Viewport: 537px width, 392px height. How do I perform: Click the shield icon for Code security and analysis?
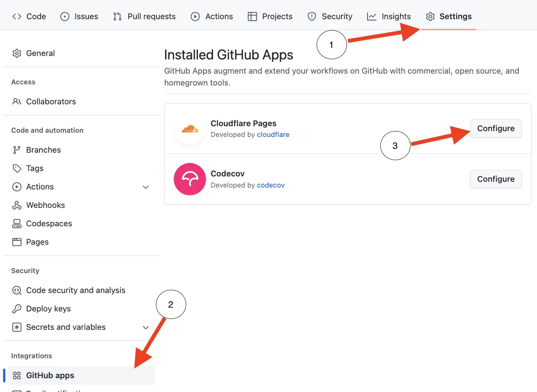[x=17, y=290]
